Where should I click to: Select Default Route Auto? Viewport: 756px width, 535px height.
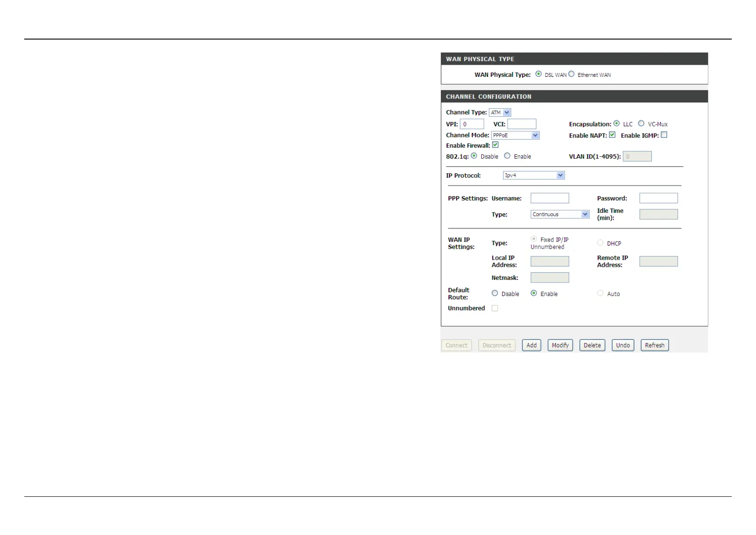point(600,293)
